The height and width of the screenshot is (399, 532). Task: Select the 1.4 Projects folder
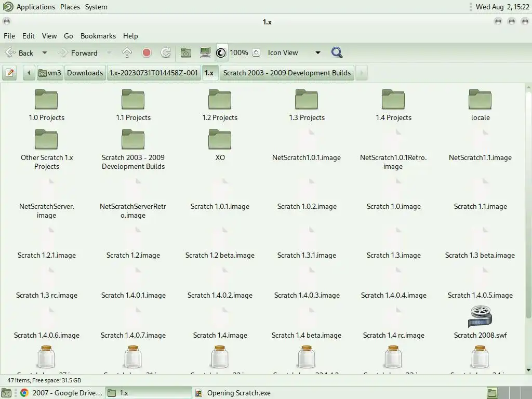tap(393, 99)
